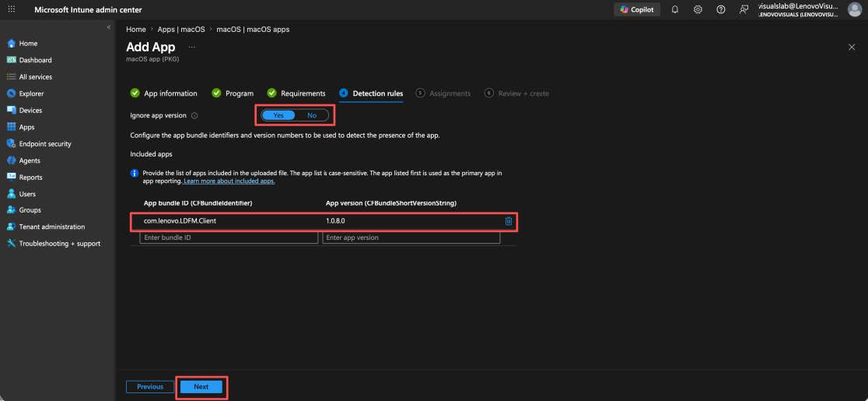
Task: Close the Add App pane
Action: (x=852, y=47)
